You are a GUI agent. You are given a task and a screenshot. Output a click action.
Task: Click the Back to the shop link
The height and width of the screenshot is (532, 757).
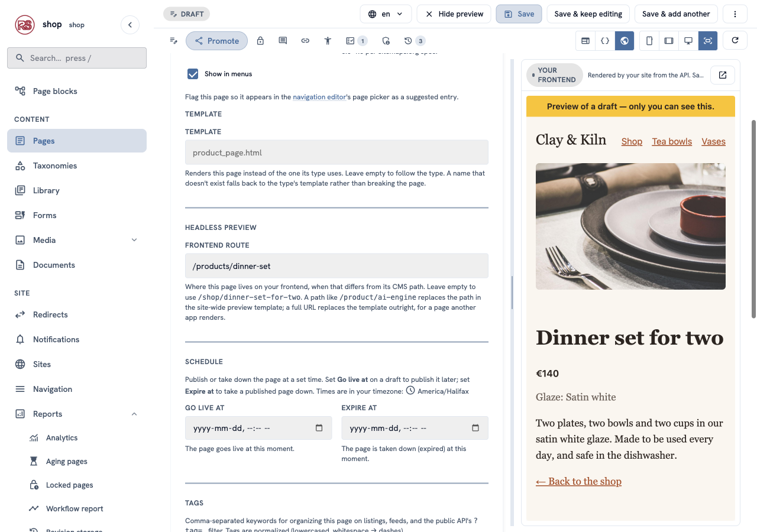coord(578,481)
